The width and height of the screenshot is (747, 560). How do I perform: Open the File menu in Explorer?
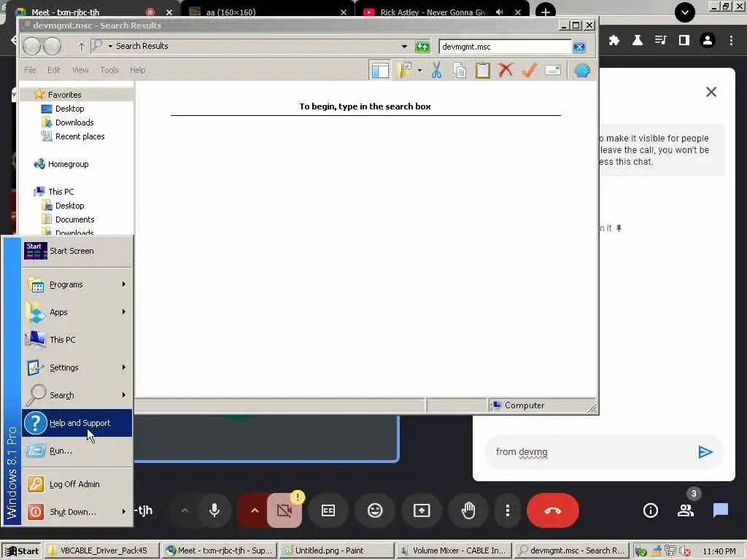[x=30, y=70]
